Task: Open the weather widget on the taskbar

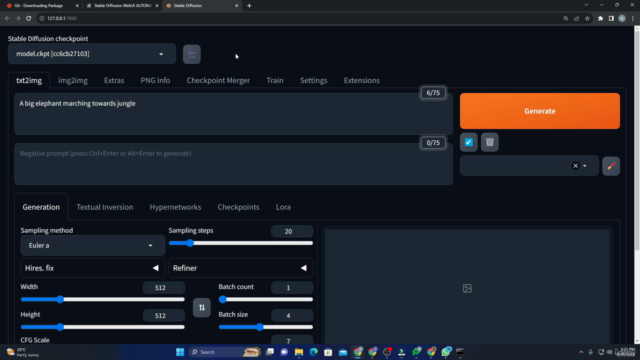Action: pyautogui.click(x=22, y=352)
